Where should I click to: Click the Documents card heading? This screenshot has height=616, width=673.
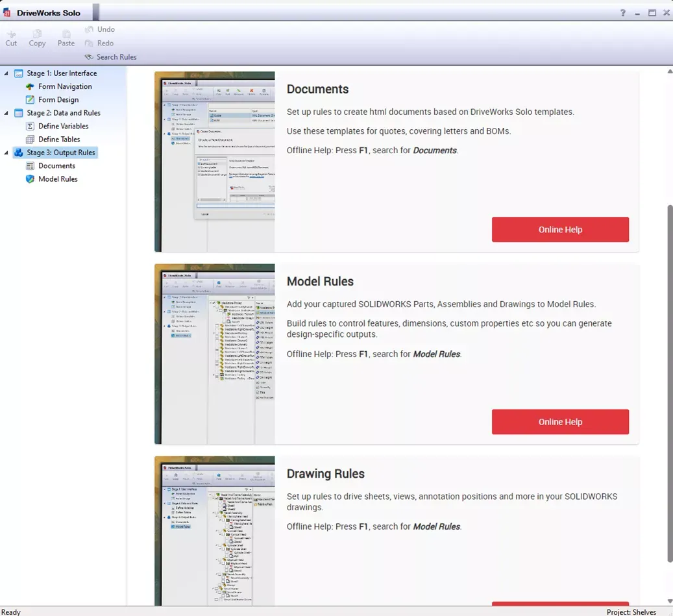tap(317, 89)
